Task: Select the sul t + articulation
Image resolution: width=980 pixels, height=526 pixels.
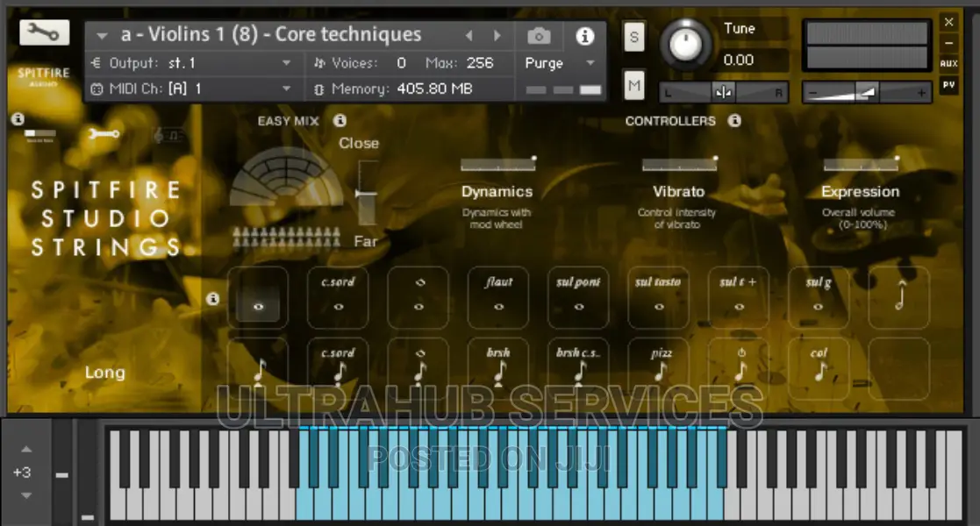Action: 738,297
